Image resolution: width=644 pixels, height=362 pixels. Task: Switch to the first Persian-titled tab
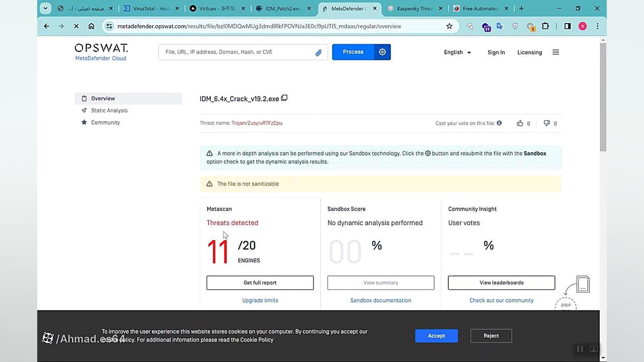click(85, 9)
